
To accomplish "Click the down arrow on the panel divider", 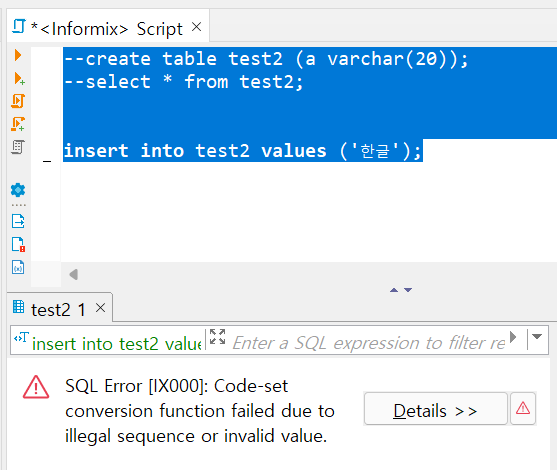I will [408, 290].
